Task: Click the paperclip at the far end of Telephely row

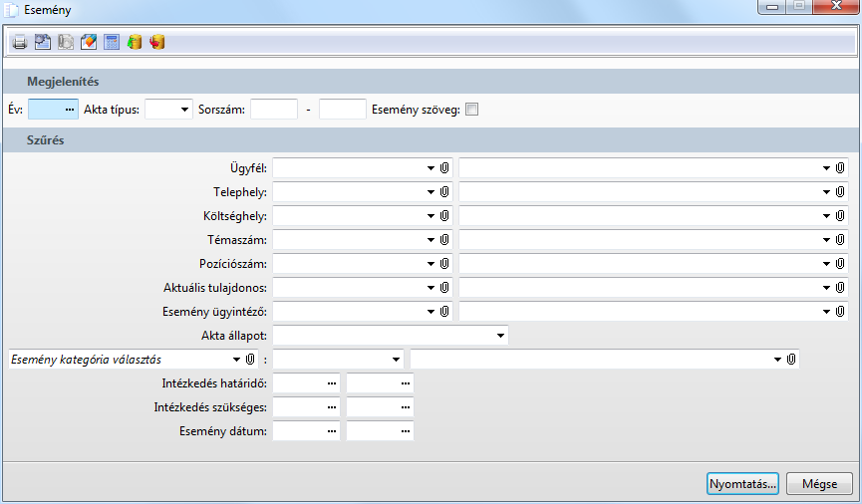Action: [840, 192]
